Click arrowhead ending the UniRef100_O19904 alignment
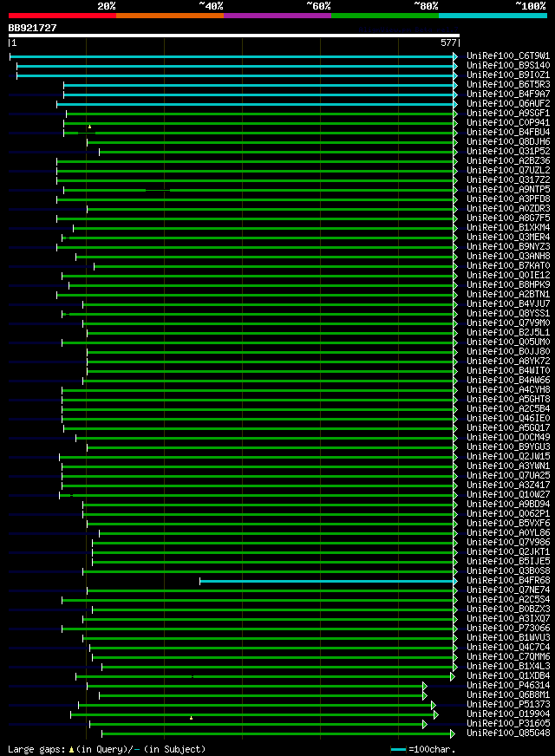 tap(436, 714)
